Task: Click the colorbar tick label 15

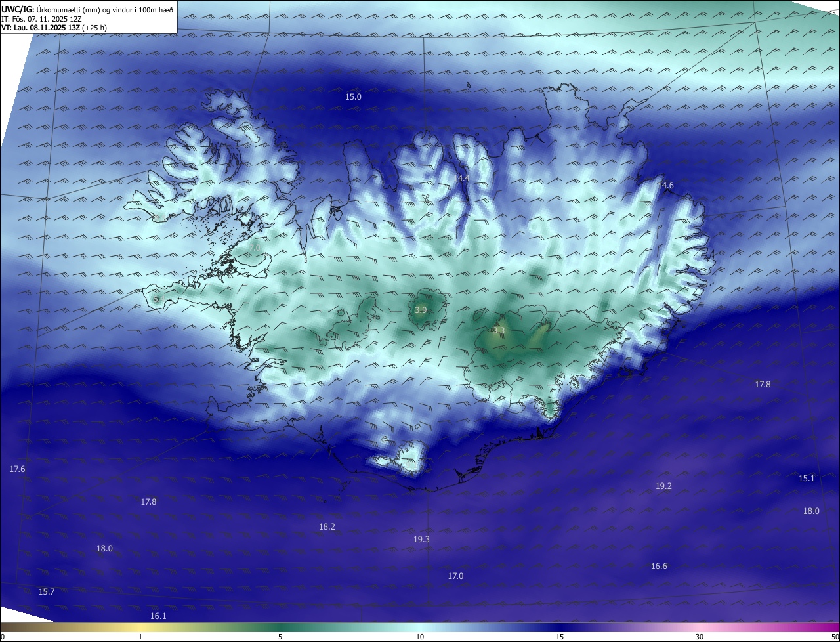Action: coord(560,637)
